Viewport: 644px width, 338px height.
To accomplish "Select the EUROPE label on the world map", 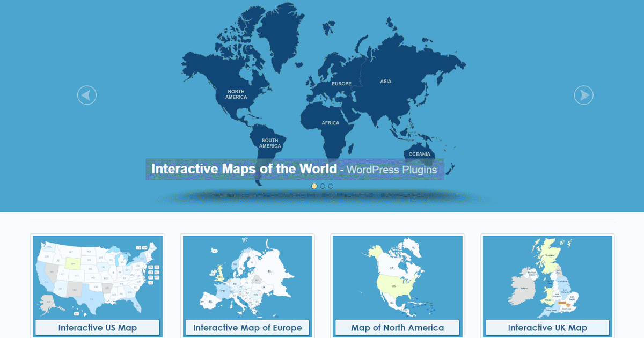I will pyautogui.click(x=342, y=84).
